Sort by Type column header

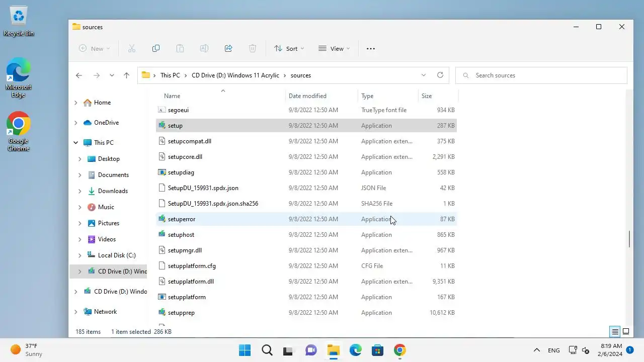tap(388, 96)
